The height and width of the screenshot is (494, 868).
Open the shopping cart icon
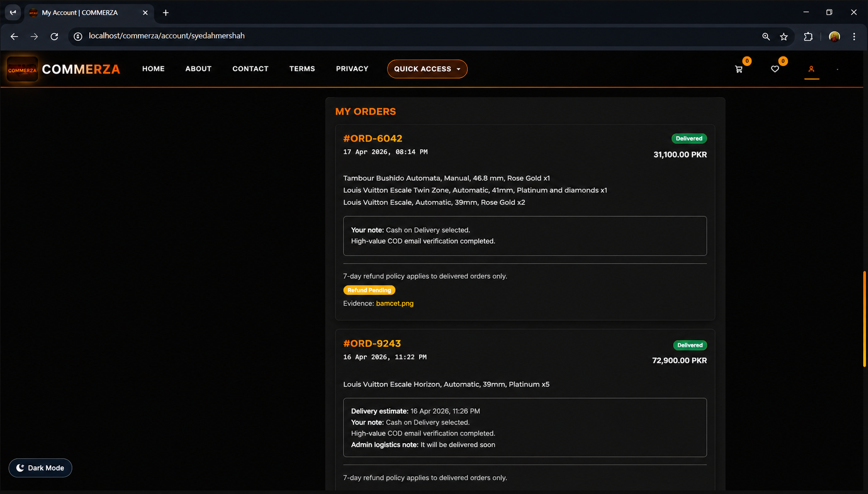point(739,69)
